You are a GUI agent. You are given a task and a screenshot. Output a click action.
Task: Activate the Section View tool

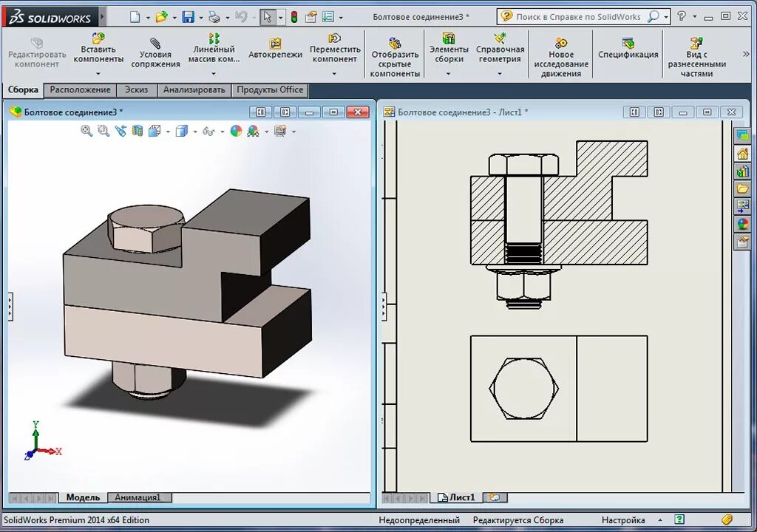tap(138, 130)
